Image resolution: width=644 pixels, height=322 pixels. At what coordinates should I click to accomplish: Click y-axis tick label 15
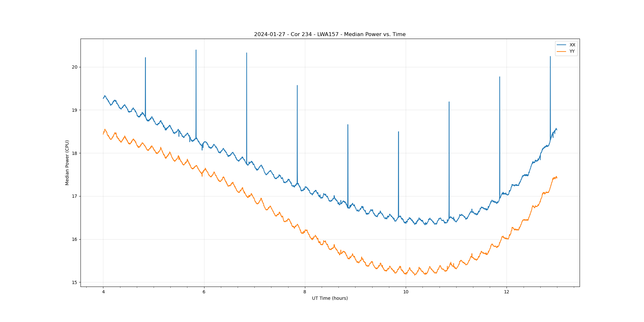click(75, 282)
